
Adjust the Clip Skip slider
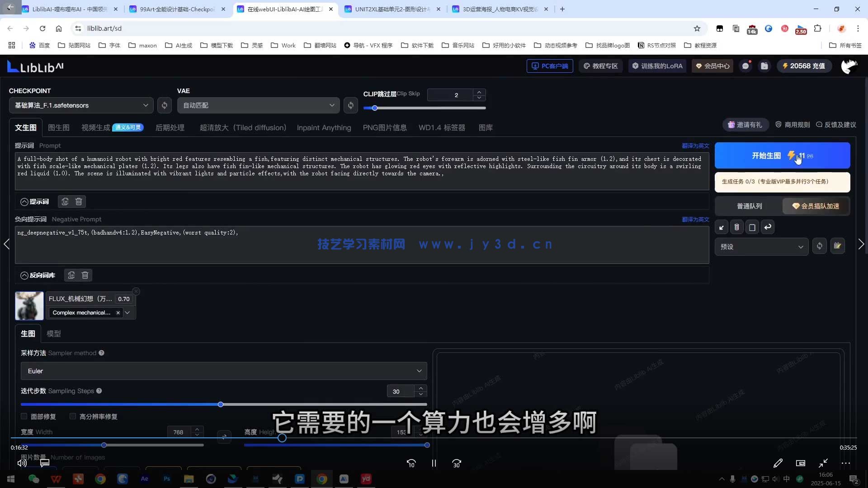pyautogui.click(x=374, y=108)
